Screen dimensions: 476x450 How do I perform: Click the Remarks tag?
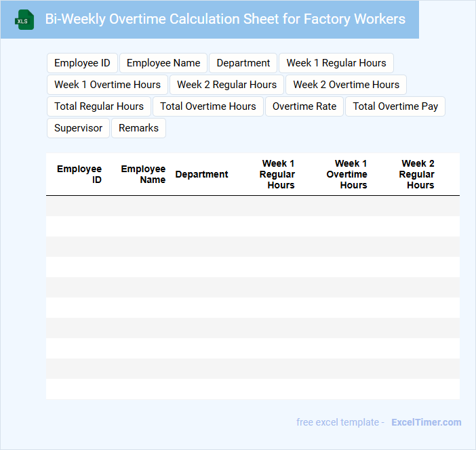point(138,128)
